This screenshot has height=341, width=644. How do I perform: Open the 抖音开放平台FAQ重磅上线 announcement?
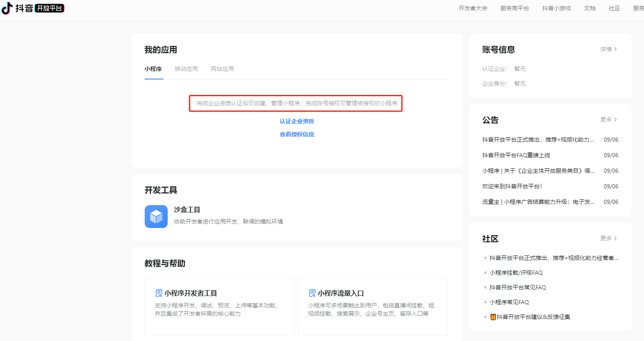516,155
